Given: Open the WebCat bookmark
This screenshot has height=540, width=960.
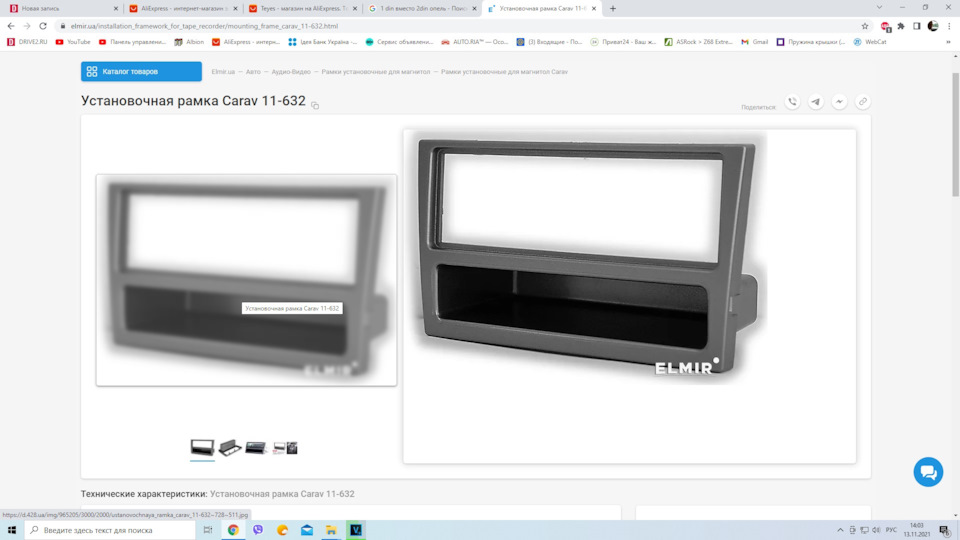Looking at the screenshot, I should pos(870,42).
